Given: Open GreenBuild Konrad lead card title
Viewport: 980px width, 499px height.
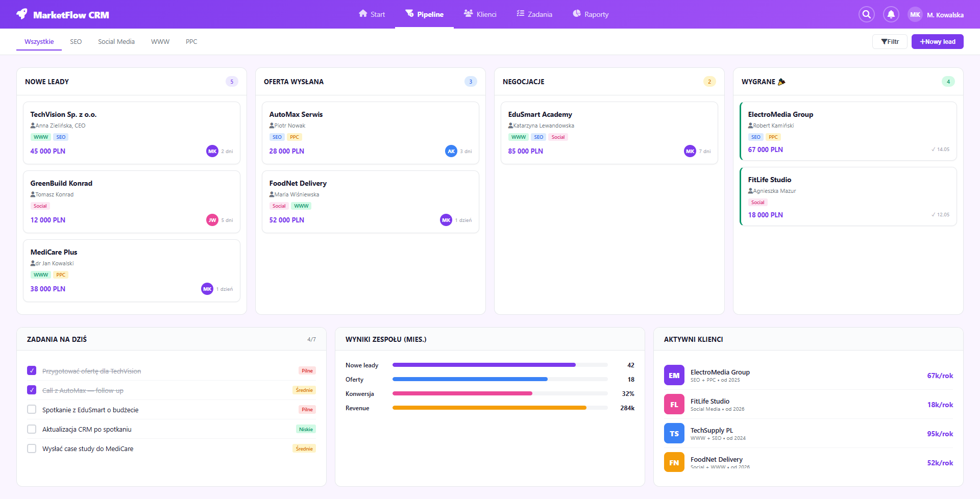Looking at the screenshot, I should (61, 183).
